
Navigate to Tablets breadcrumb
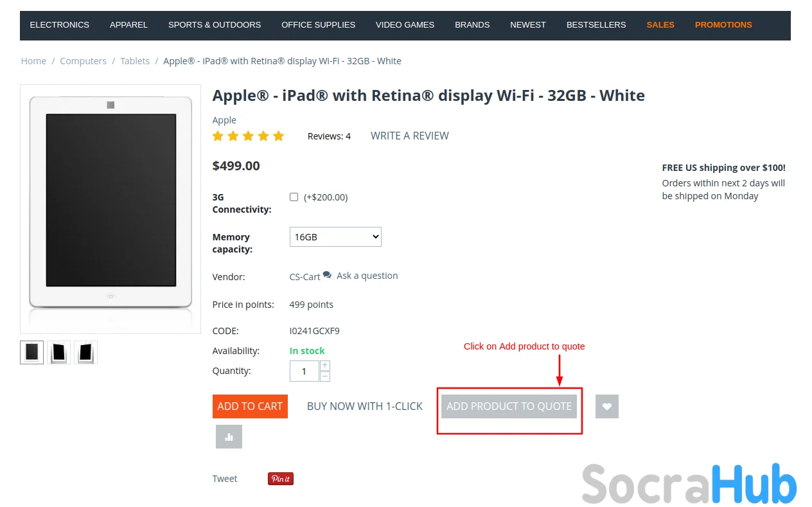coord(135,61)
